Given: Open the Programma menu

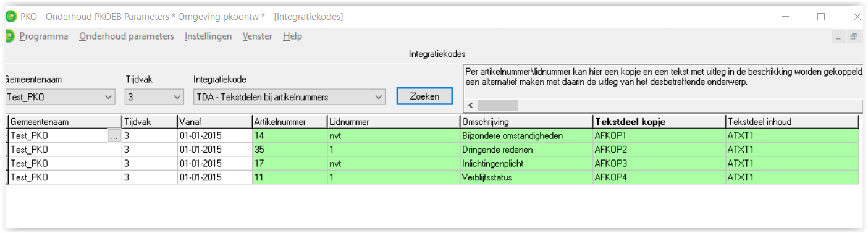Looking at the screenshot, I should [44, 36].
